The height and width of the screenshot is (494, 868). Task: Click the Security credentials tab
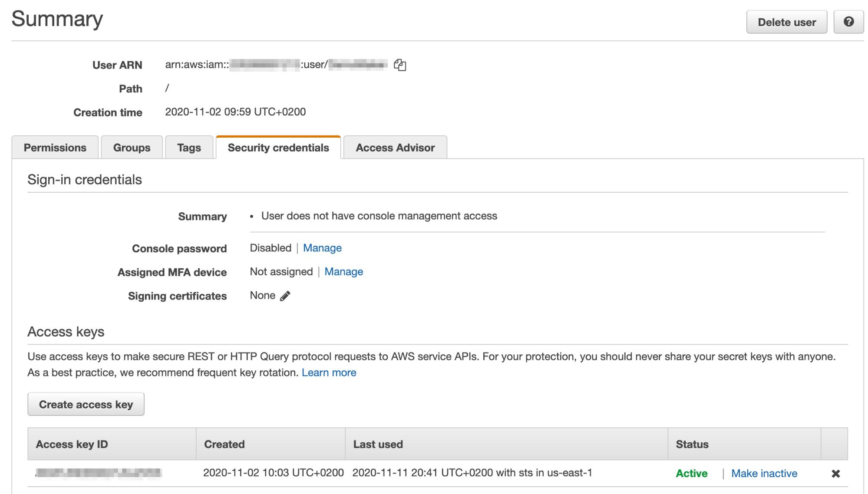click(x=278, y=147)
